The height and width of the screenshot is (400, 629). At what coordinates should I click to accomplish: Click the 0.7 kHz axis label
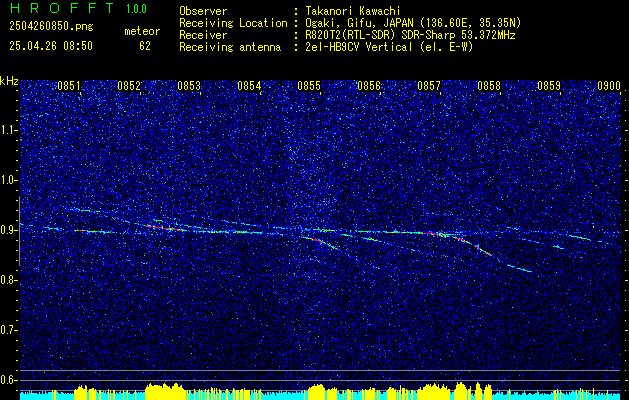tap(9, 330)
